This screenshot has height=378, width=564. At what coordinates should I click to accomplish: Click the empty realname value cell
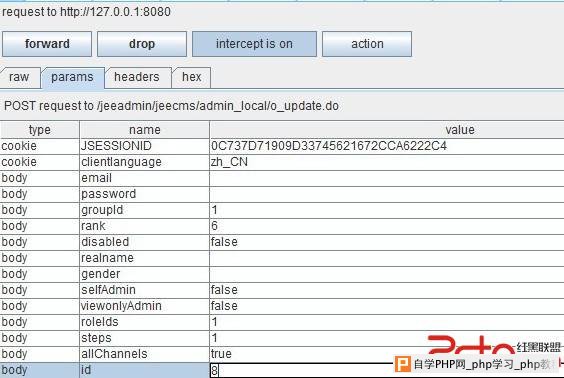point(387,258)
